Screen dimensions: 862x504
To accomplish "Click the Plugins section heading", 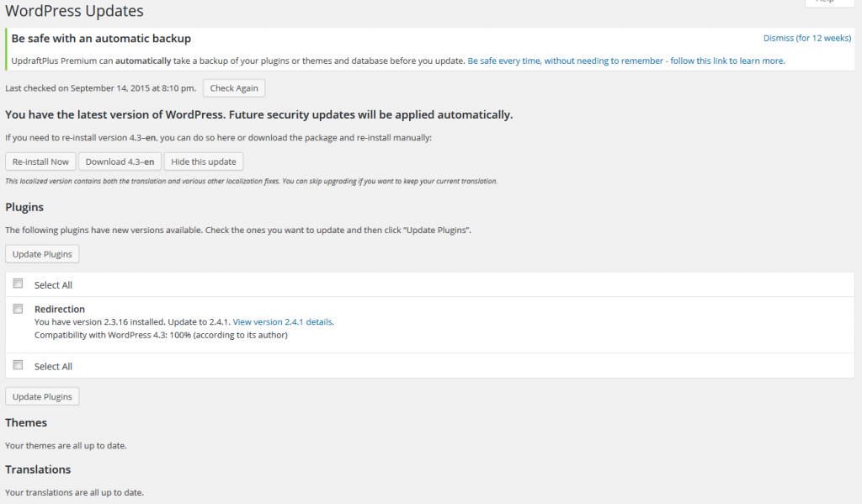I will (x=24, y=207).
